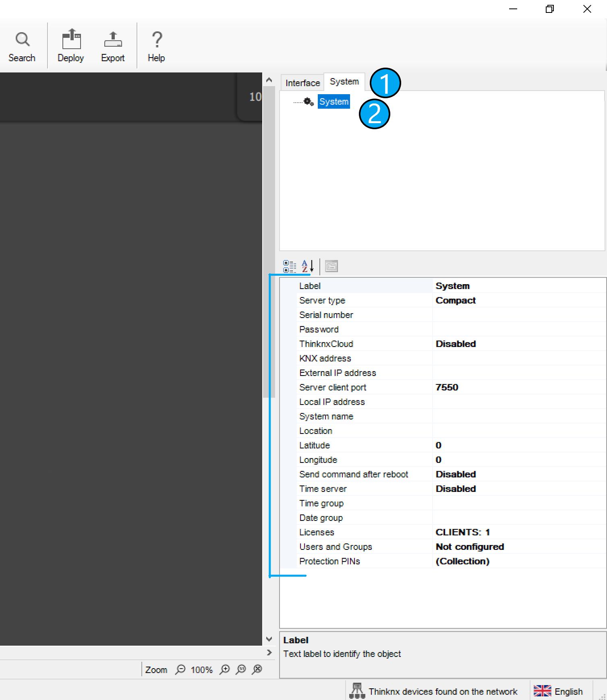The height and width of the screenshot is (700, 607).
Task: Select the System tab
Action: point(344,82)
